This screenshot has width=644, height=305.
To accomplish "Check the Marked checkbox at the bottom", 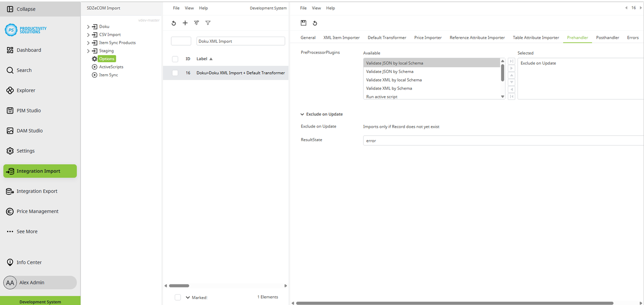I will [x=178, y=297].
